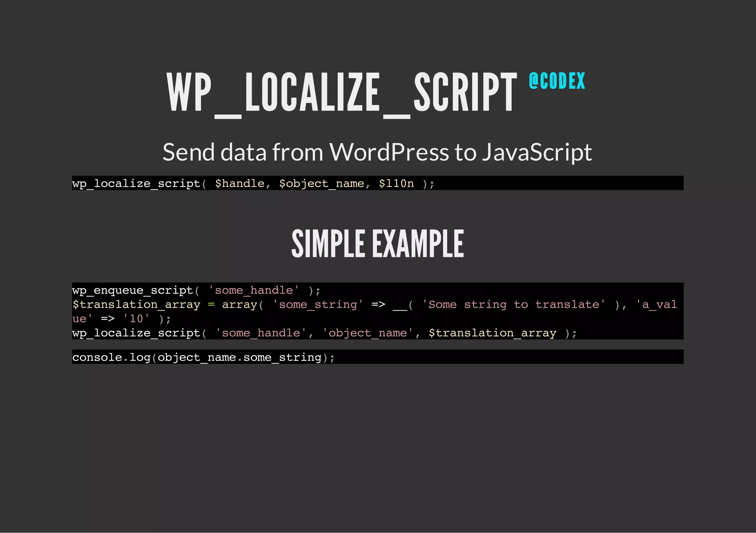The height and width of the screenshot is (533, 756).
Task: Open the @CODEX link beside the title
Action: click(x=557, y=81)
